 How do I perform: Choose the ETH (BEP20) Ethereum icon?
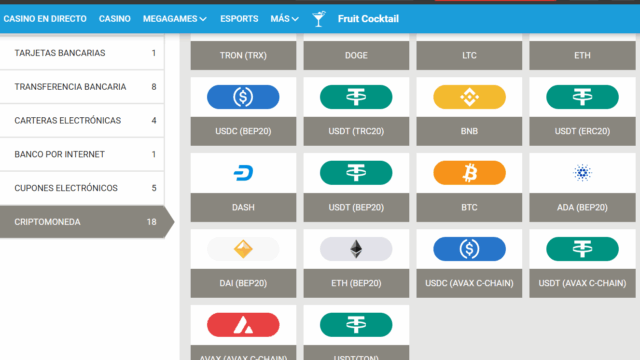pos(356,249)
